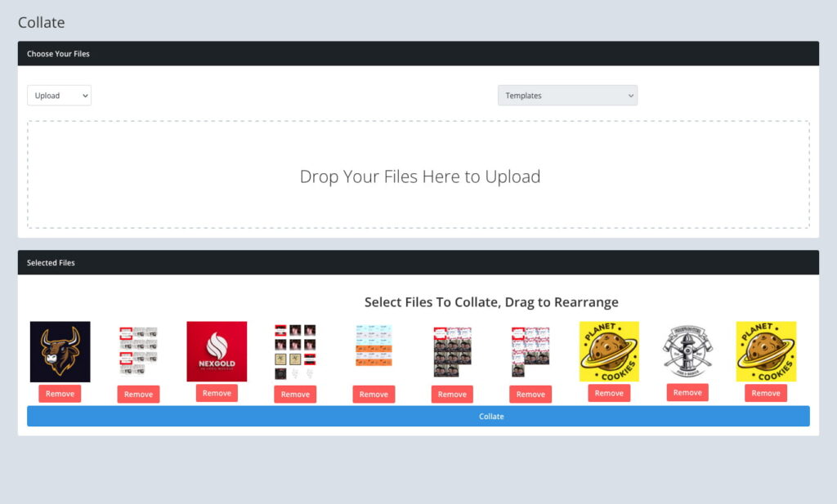
Task: Remove the NEXGOLD logo file
Action: (217, 393)
